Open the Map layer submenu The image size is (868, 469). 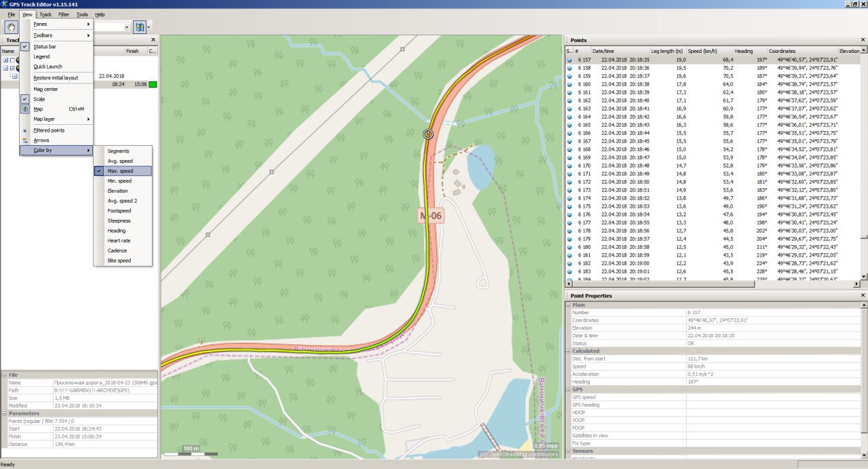coord(56,119)
